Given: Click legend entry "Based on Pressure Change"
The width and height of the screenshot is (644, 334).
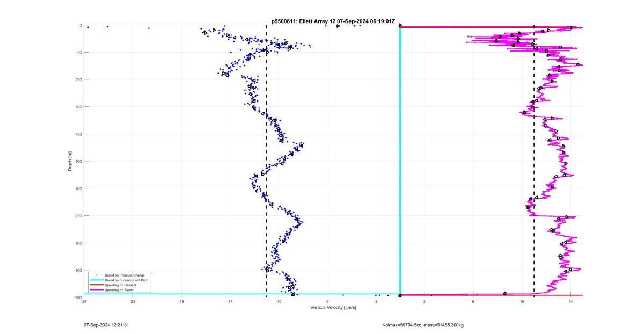Looking at the screenshot, I should 124,275.
